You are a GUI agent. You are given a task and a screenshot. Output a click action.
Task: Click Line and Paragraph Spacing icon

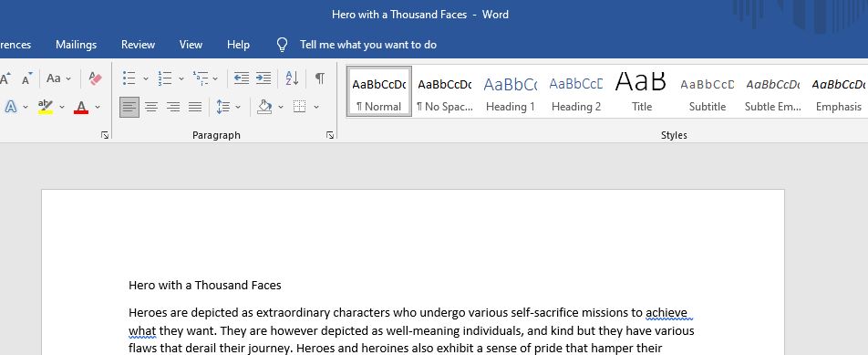(223, 107)
